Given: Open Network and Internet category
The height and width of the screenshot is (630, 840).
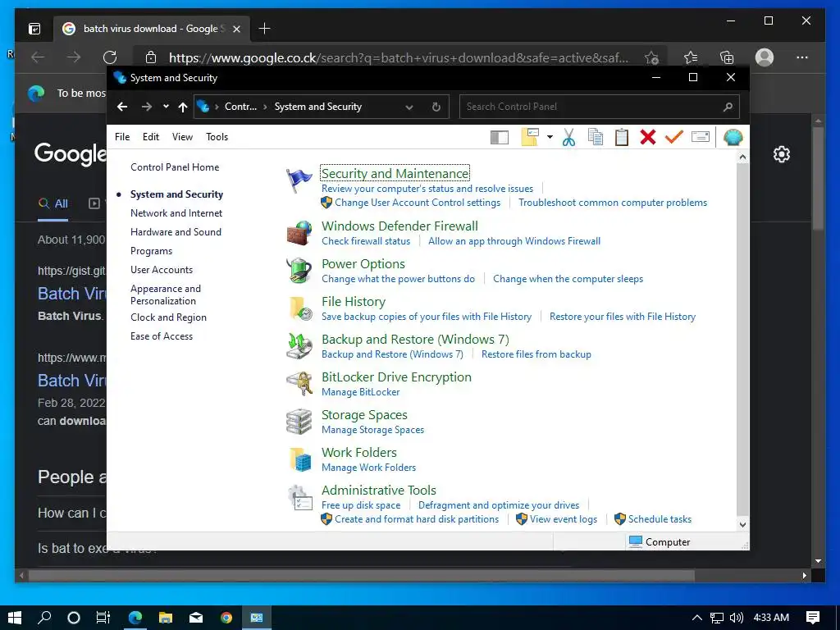Looking at the screenshot, I should pos(176,213).
